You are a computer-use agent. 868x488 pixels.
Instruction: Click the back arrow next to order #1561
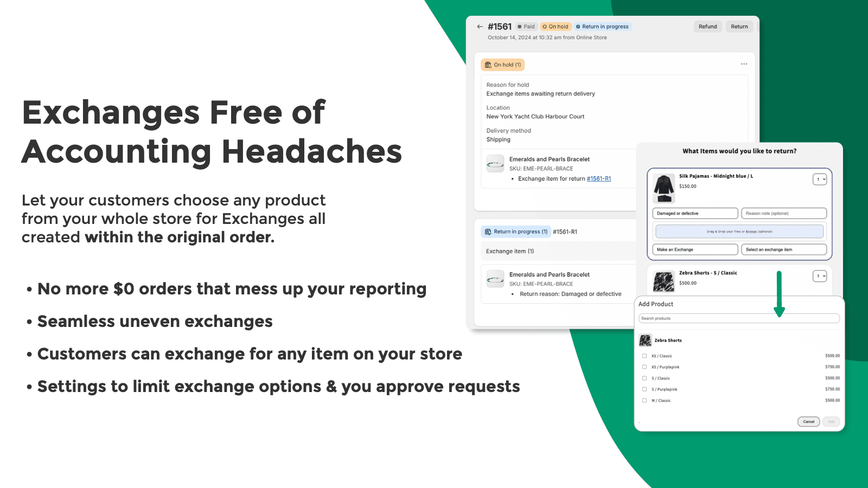(480, 26)
